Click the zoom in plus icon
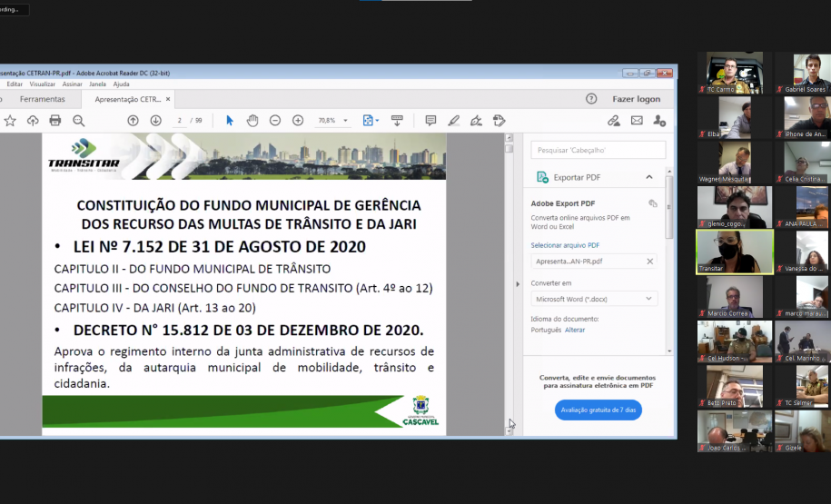The height and width of the screenshot is (504, 831). [298, 121]
